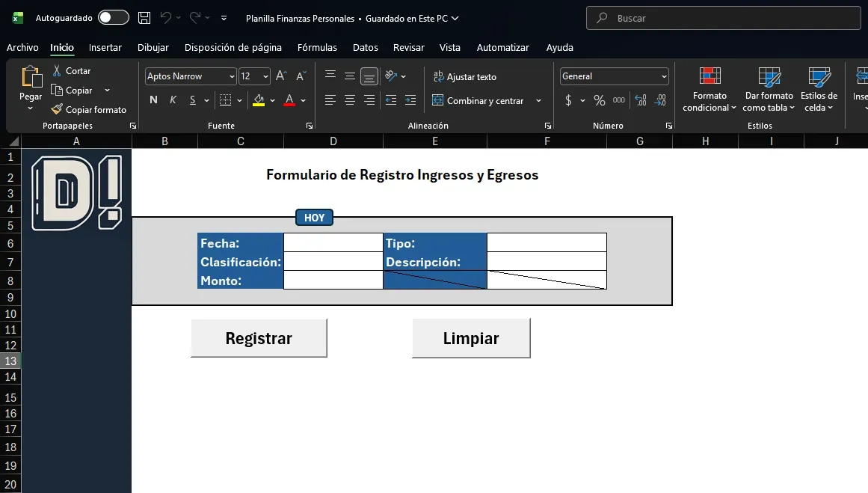
Task: Toggle the Autoguardado switch
Action: point(114,18)
